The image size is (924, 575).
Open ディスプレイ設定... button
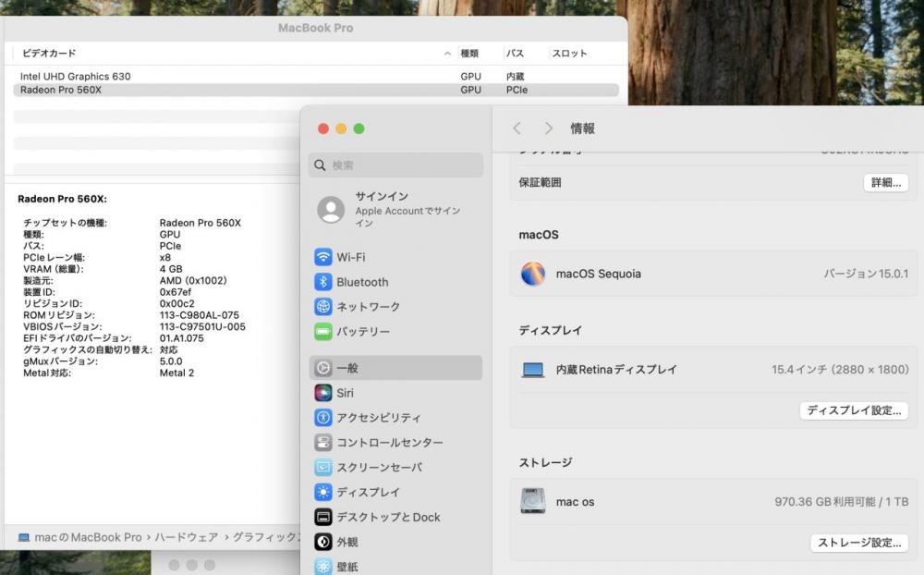(x=854, y=410)
